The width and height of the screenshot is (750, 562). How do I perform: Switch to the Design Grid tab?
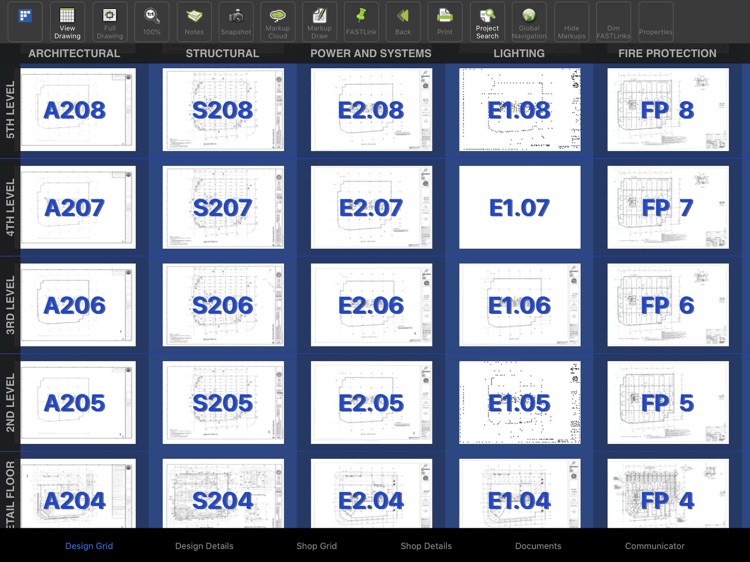tap(89, 546)
